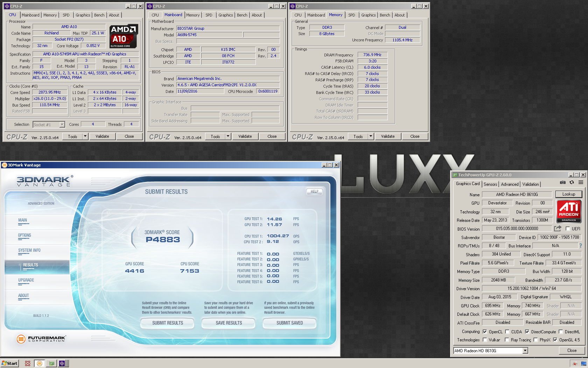
Task: Click the BIOSTAR Group manufacturer field
Action: coord(228,28)
